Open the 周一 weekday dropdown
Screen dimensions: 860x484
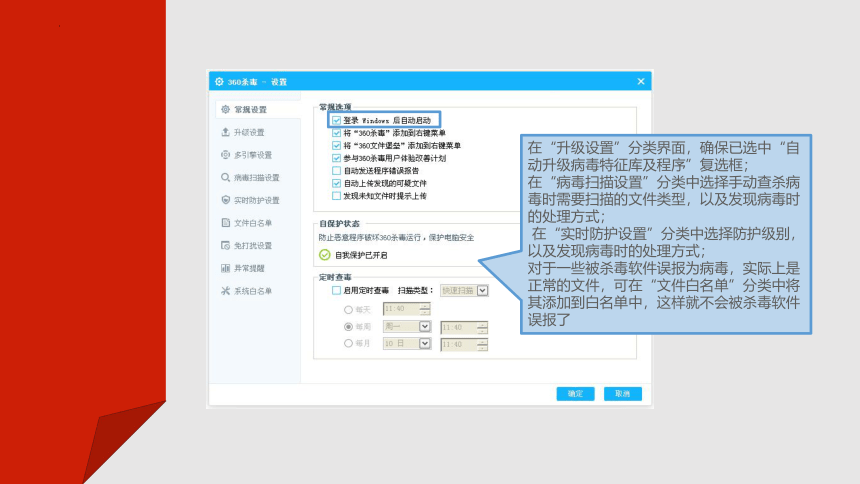[x=425, y=327]
